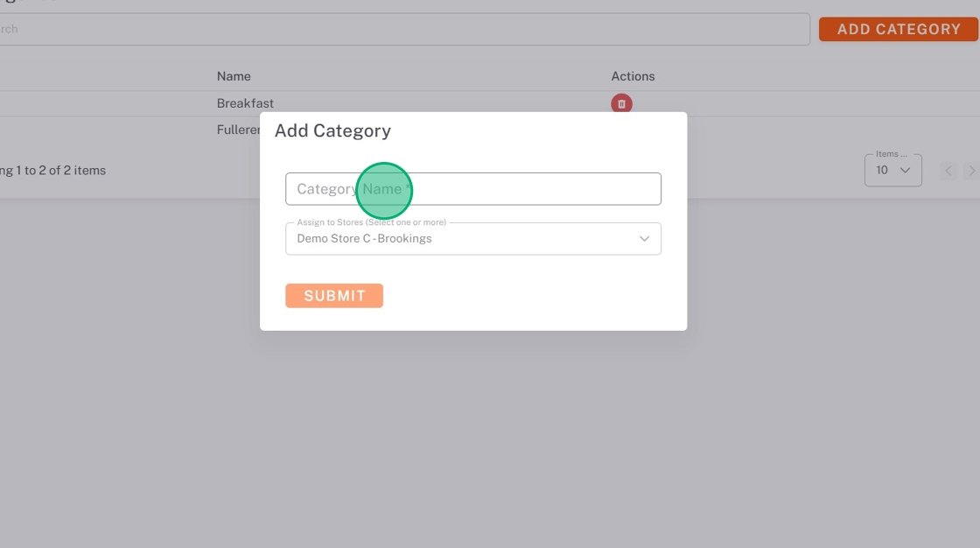
Task: Open the Assign to Stores dropdown
Action: [x=472, y=239]
